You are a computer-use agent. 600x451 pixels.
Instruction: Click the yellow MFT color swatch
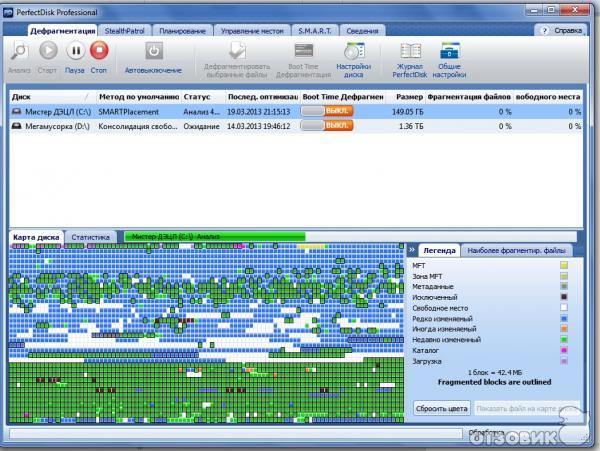point(563,264)
